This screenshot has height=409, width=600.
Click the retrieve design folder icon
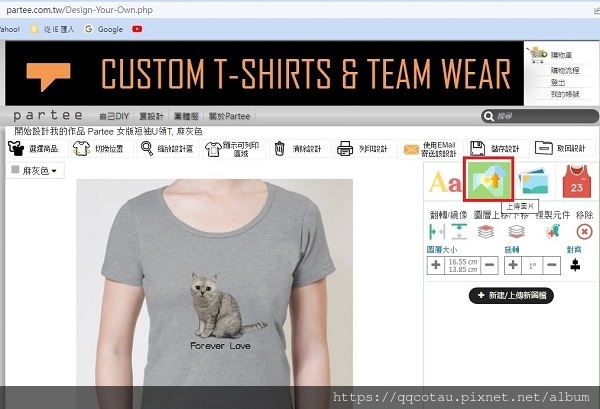[x=544, y=148]
